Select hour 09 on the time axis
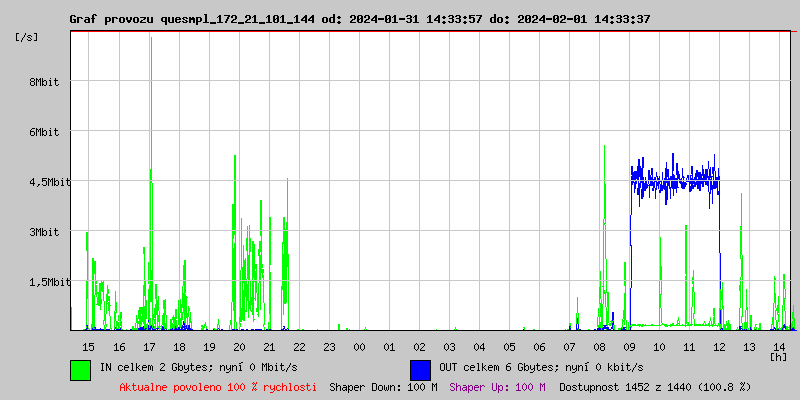 point(629,346)
